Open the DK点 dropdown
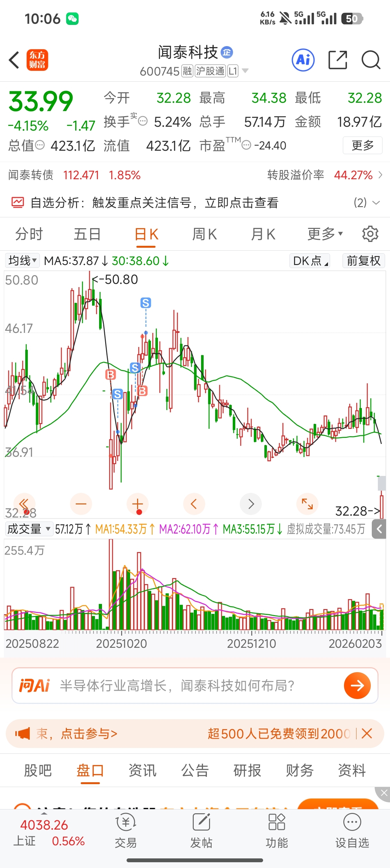Image resolution: width=390 pixels, height=868 pixels. [x=309, y=261]
